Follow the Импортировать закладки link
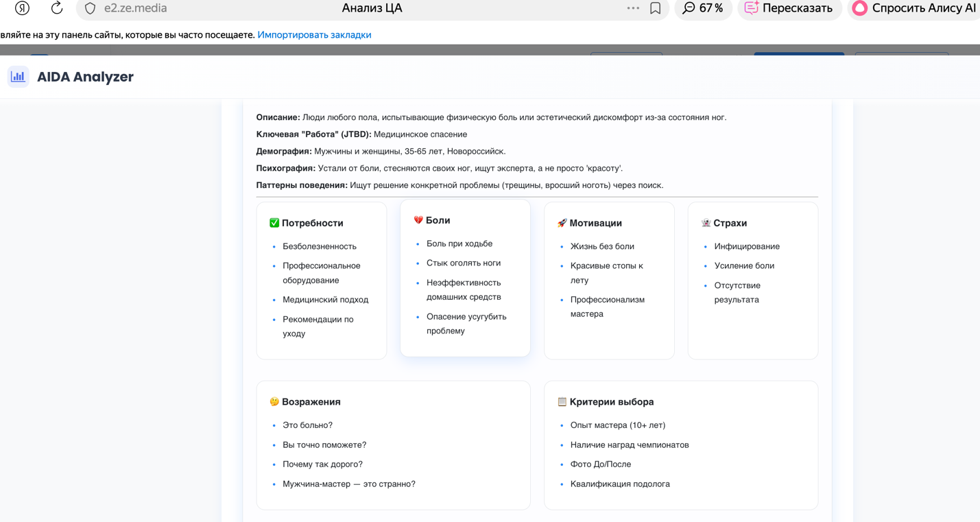Image resolution: width=980 pixels, height=522 pixels. [x=314, y=35]
